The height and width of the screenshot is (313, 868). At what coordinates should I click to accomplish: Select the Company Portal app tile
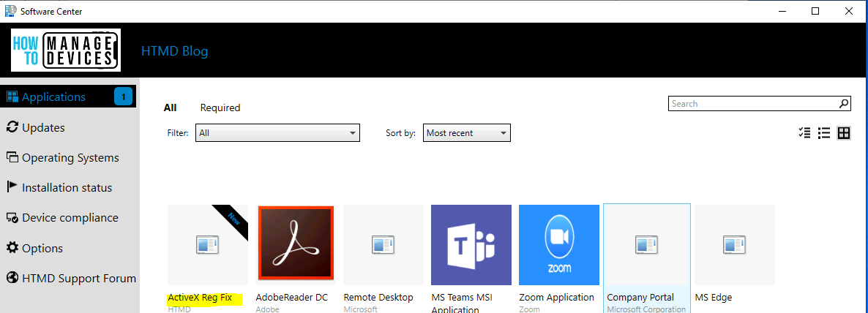647,245
